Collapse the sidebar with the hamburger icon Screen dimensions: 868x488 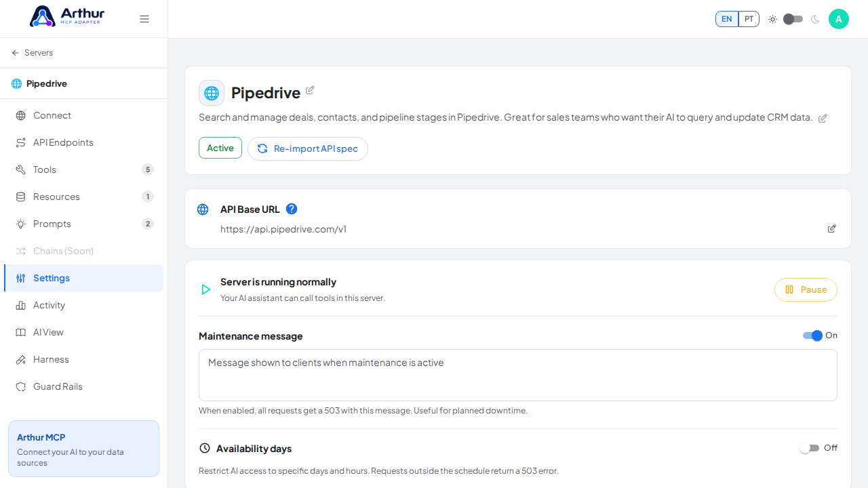pyautogui.click(x=144, y=19)
